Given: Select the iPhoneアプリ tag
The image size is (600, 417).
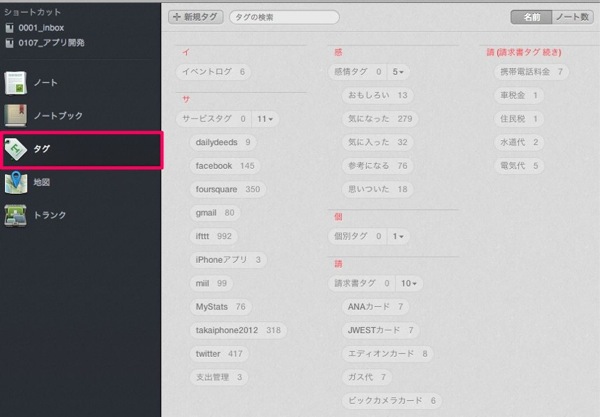Looking at the screenshot, I should tap(228, 260).
